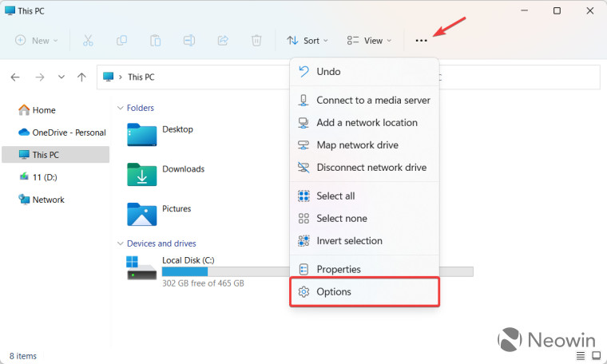Open the View dropdown
The height and width of the screenshot is (364, 607).
pos(369,41)
